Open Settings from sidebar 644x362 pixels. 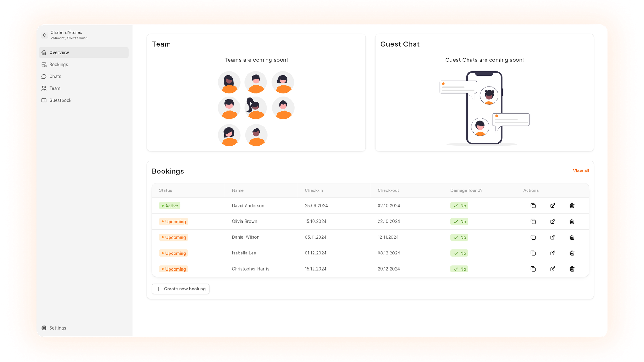[x=57, y=328]
